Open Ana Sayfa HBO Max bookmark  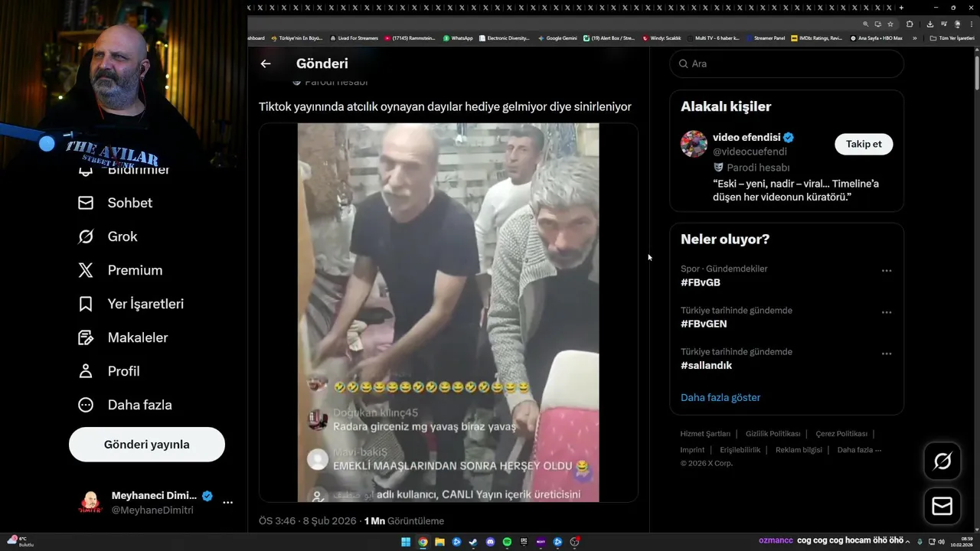pyautogui.click(x=877, y=37)
